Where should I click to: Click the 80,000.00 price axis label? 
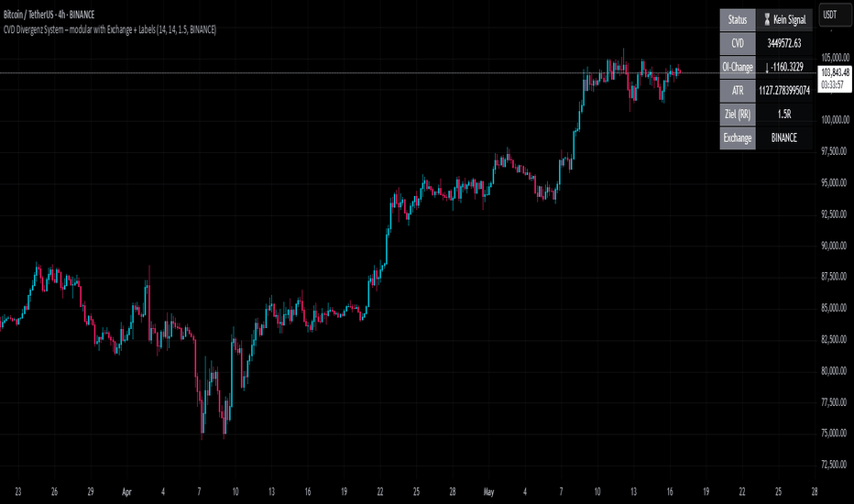tap(834, 371)
